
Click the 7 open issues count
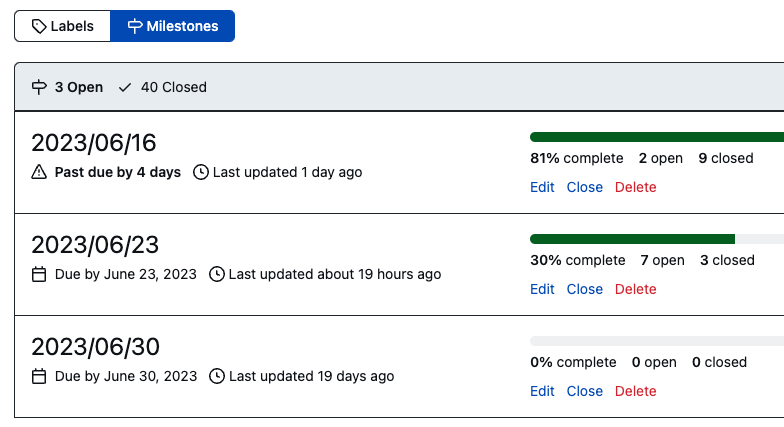click(662, 260)
